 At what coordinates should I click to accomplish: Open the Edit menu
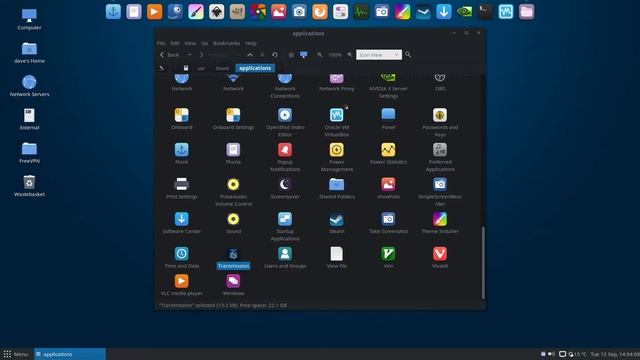(175, 43)
